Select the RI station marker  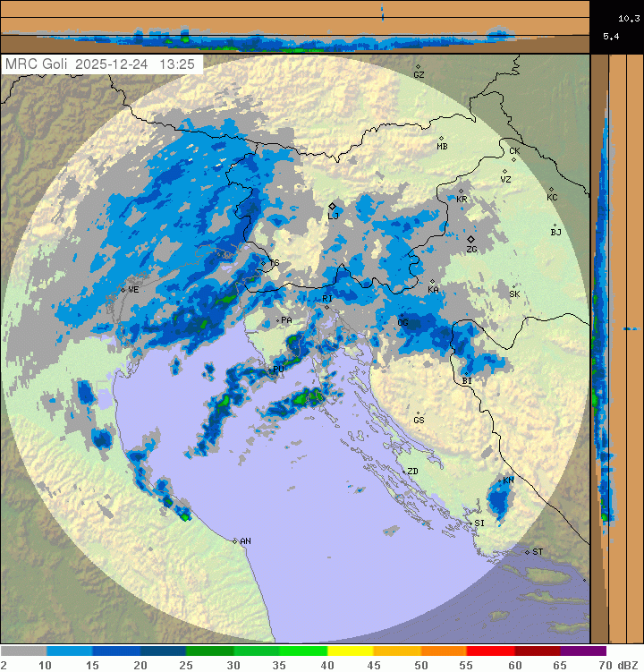tap(327, 307)
